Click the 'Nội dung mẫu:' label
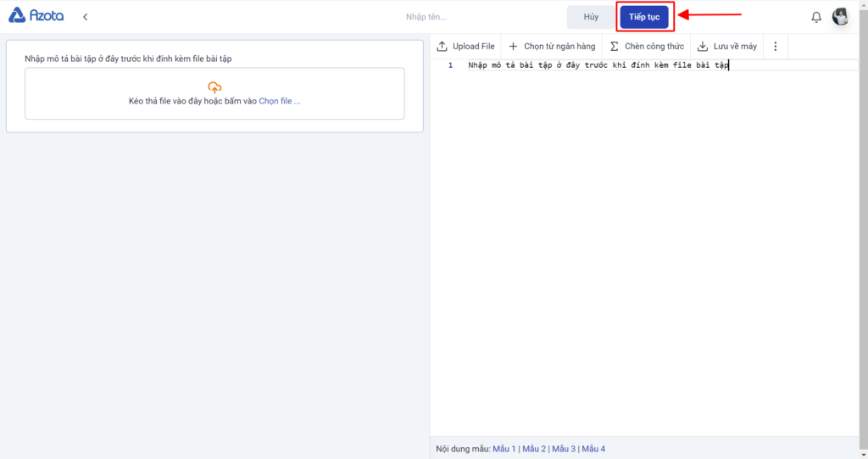The image size is (868, 459). (463, 449)
